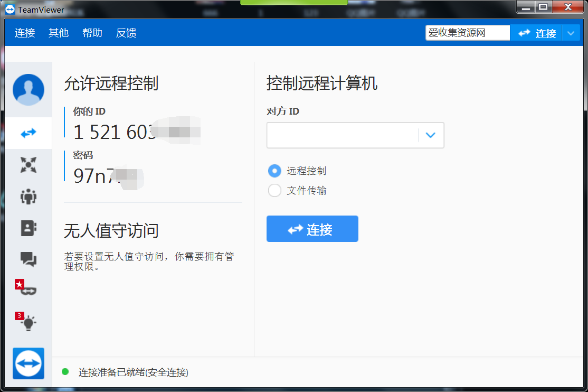Select the 文件传输 radio button

[x=274, y=191]
